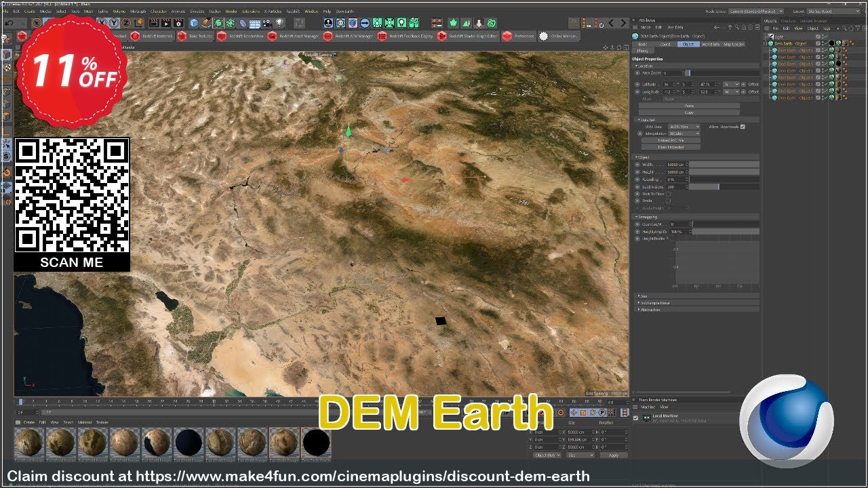
Task: Toggle the Y axis lock icon
Action: point(115,22)
